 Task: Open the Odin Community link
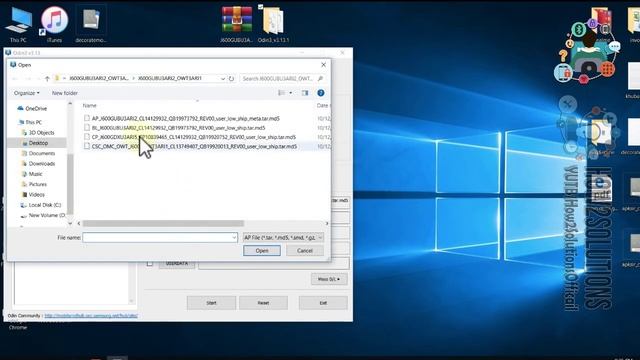point(91,316)
